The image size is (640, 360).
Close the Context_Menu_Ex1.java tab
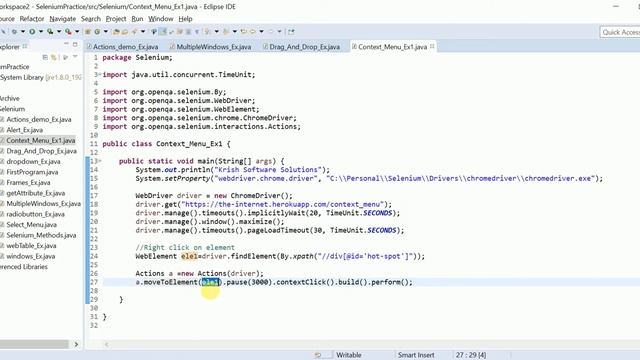[x=432, y=46]
